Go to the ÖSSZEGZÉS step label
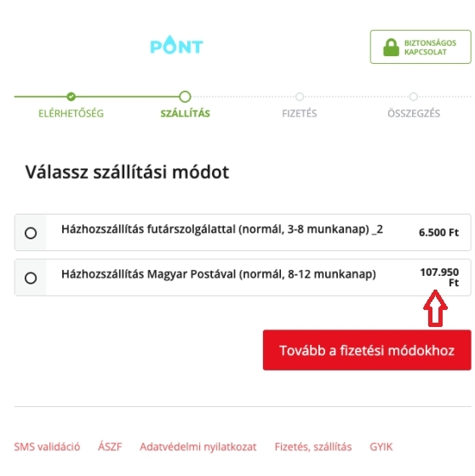The width and height of the screenshot is (475, 476). [x=414, y=113]
